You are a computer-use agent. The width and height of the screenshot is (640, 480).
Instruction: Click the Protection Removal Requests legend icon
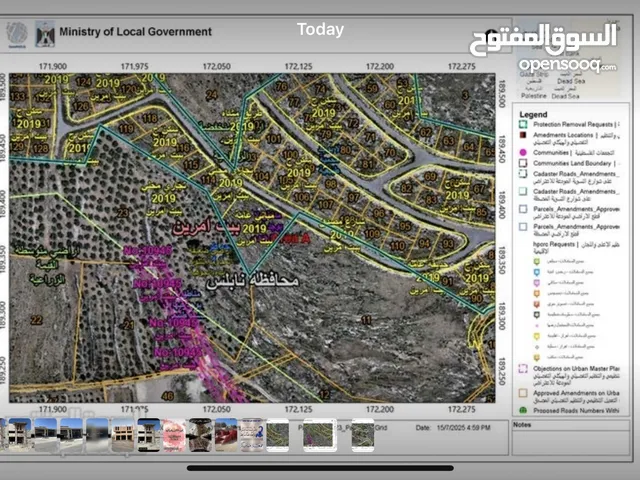click(x=523, y=123)
